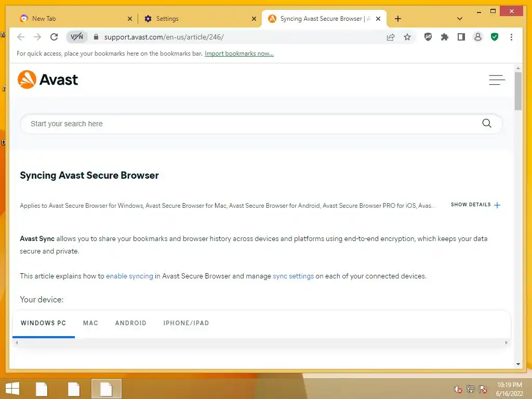Click the bold Avast Sync text

(x=37, y=239)
